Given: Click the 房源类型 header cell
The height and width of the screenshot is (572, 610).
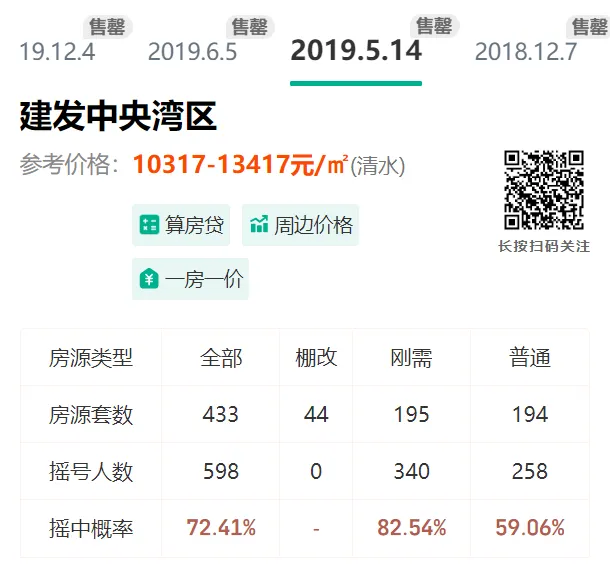Looking at the screenshot, I should point(91,358).
